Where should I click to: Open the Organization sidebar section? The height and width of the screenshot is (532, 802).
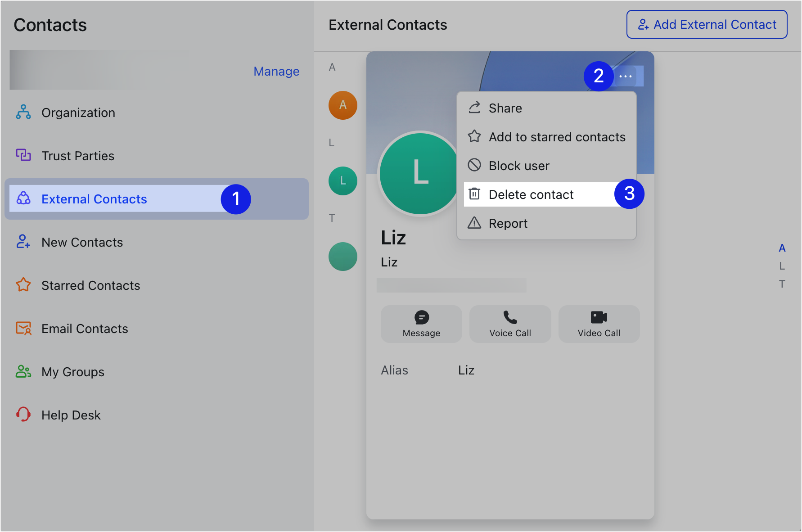pyautogui.click(x=78, y=113)
